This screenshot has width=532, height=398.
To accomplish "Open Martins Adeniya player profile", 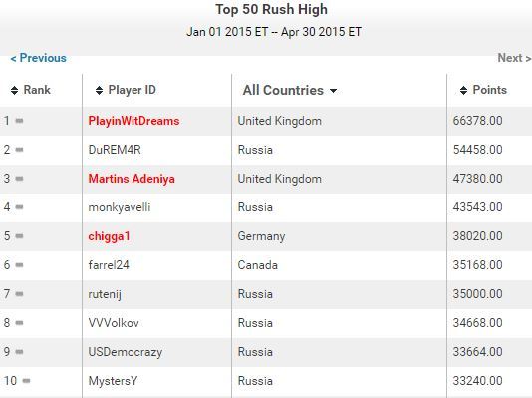I will 132,179.
